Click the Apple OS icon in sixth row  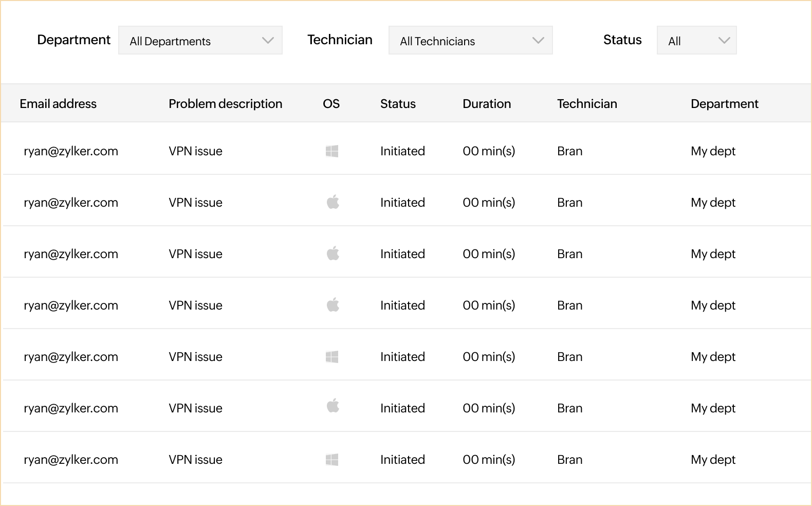pos(333,406)
